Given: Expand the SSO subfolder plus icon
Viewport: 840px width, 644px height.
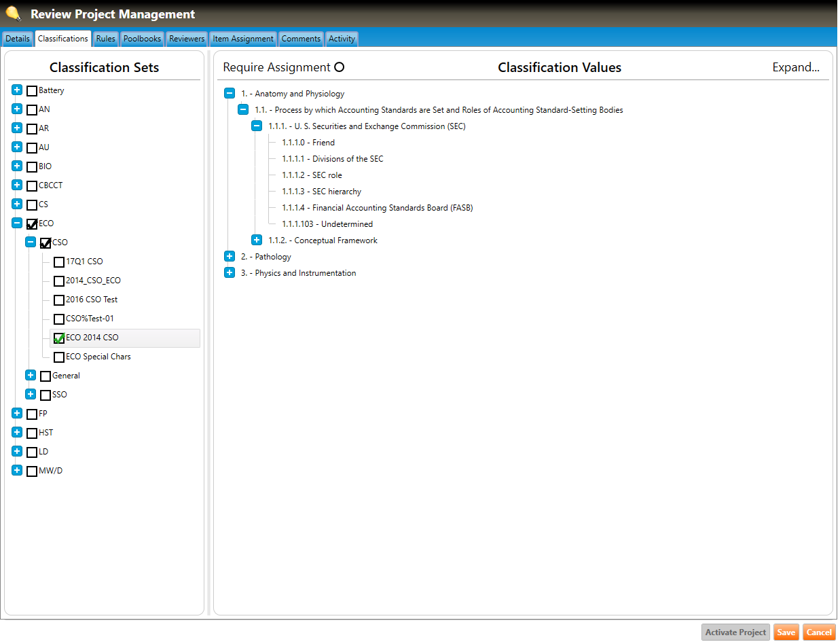Looking at the screenshot, I should point(31,395).
